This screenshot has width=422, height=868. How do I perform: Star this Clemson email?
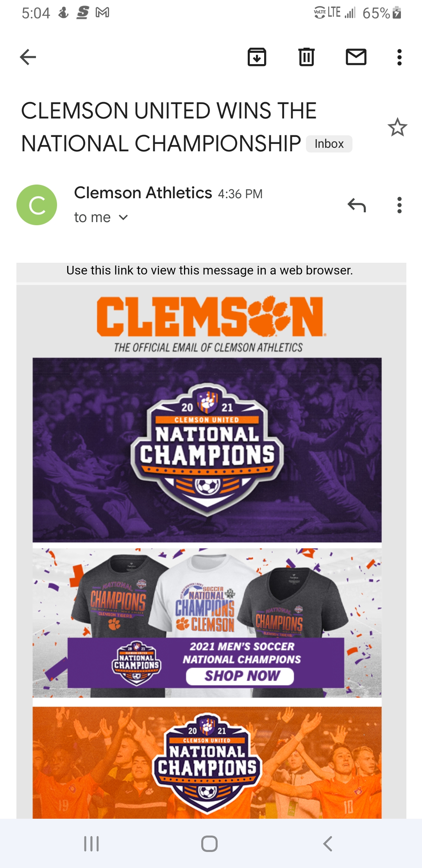tap(397, 127)
